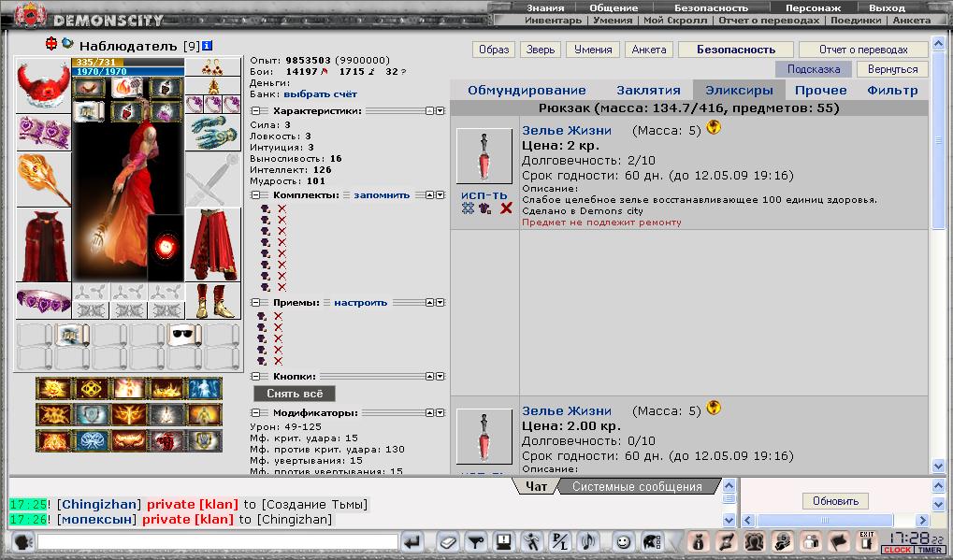
Task: Click the eraser clear-chat icon
Action: (x=448, y=542)
